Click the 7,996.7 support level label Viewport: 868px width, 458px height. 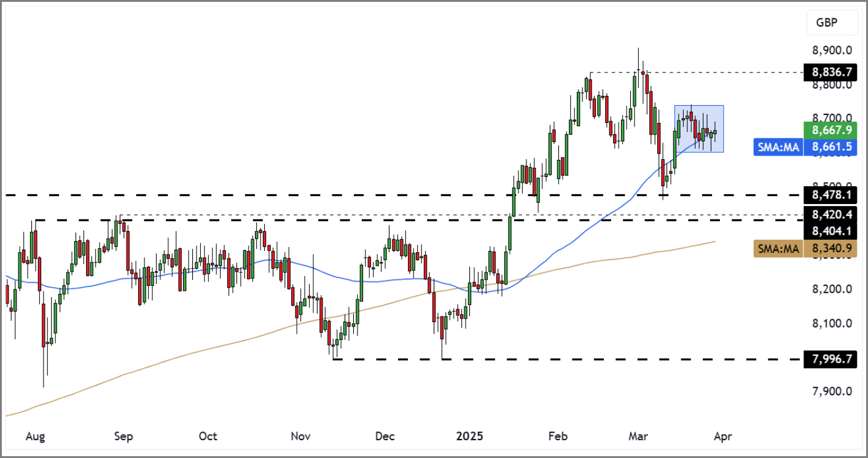coord(831,359)
